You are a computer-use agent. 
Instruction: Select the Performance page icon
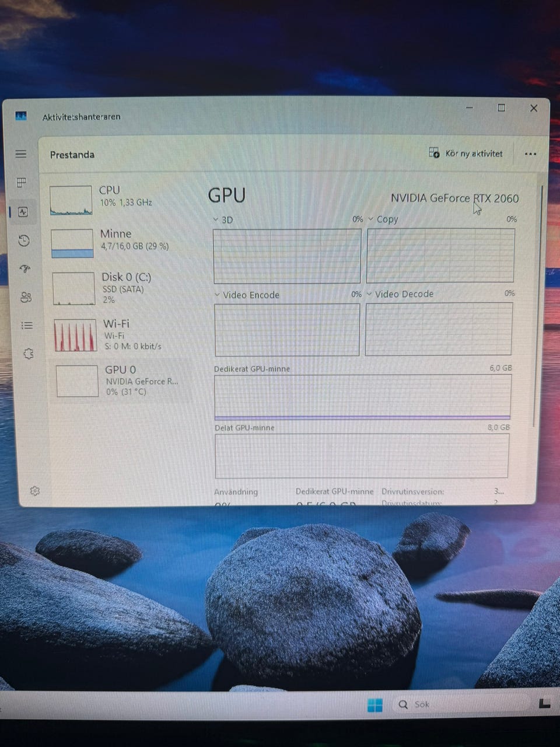pos(23,212)
